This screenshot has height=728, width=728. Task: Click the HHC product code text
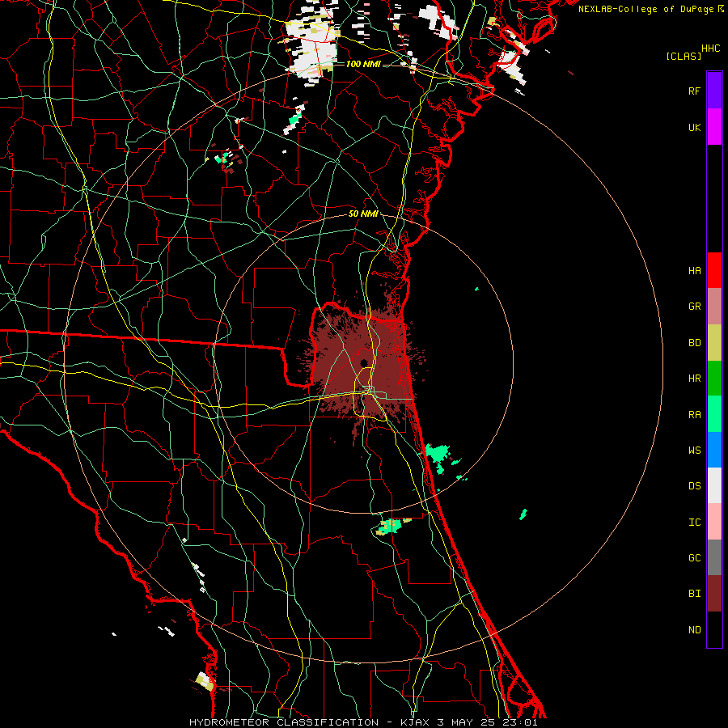[x=710, y=49]
